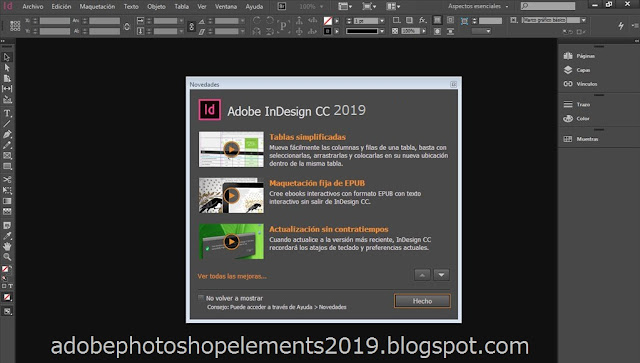
Task: Select the Zoom tool
Action: point(7,257)
